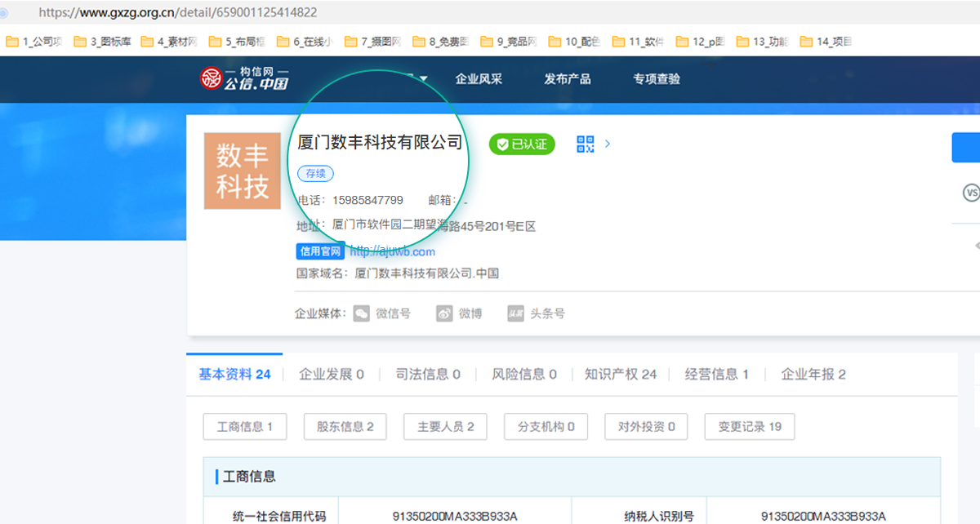
Task: Switch to the 企业发展 0 tab
Action: (x=332, y=375)
